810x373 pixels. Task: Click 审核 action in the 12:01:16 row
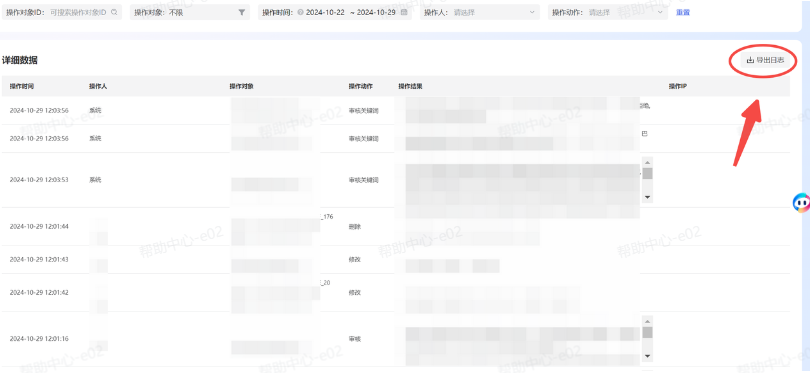tap(355, 339)
